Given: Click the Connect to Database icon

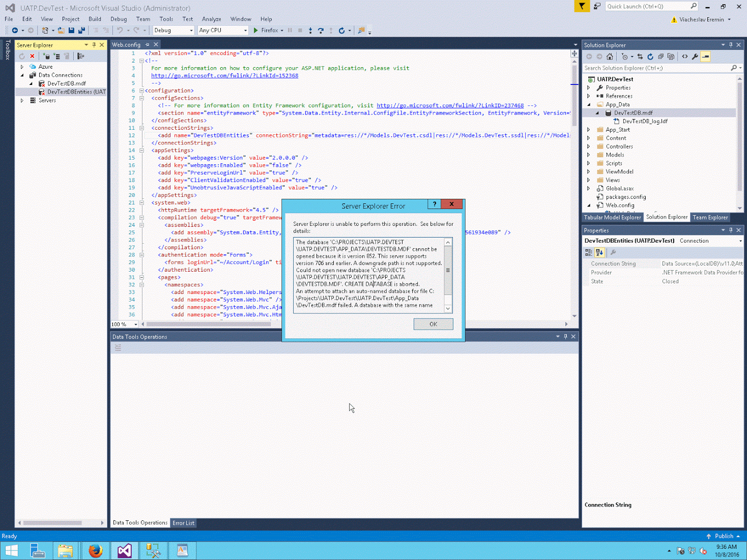Looking at the screenshot, I should [x=47, y=56].
